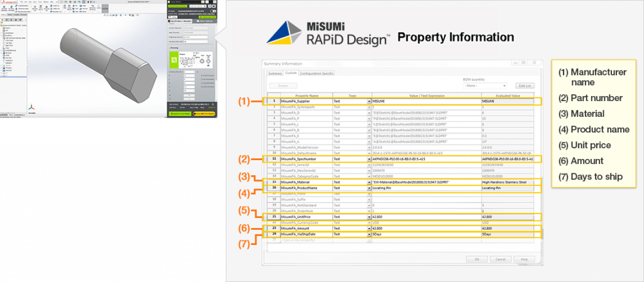Screen dimensions: 644x282
Task: Open the Configuration Specific tab
Action: pyautogui.click(x=317, y=73)
